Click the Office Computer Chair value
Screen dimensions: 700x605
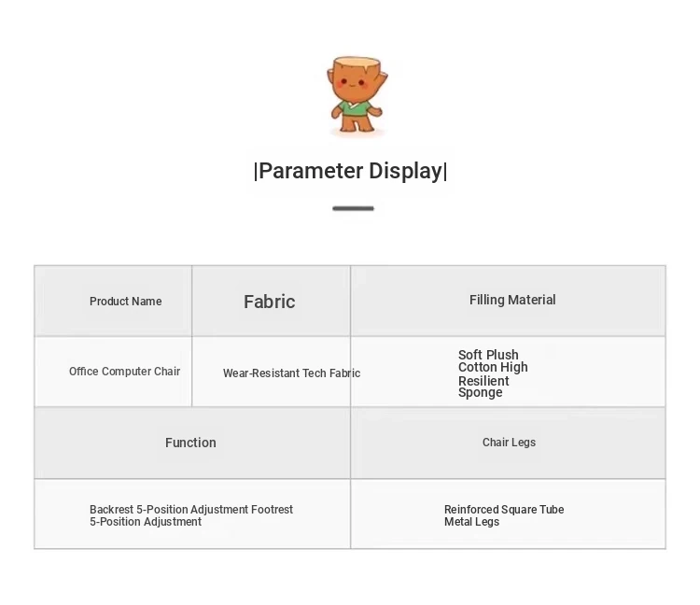(125, 372)
